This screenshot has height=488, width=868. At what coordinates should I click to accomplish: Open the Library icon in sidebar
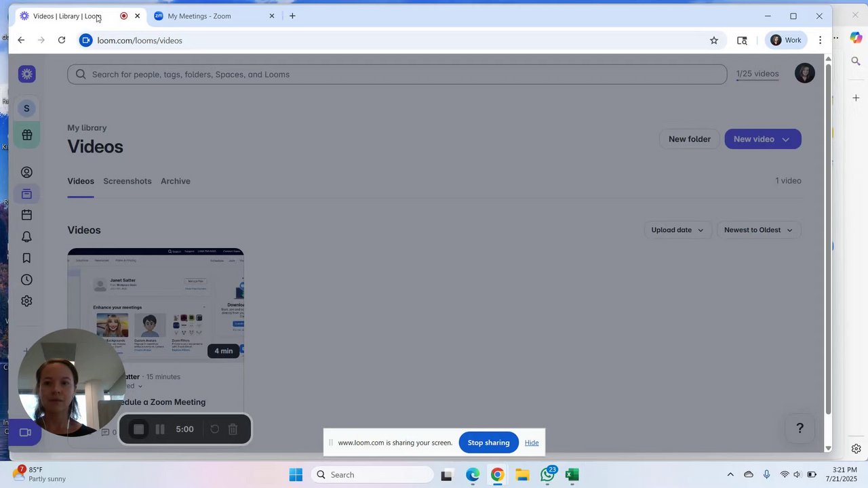tap(26, 194)
